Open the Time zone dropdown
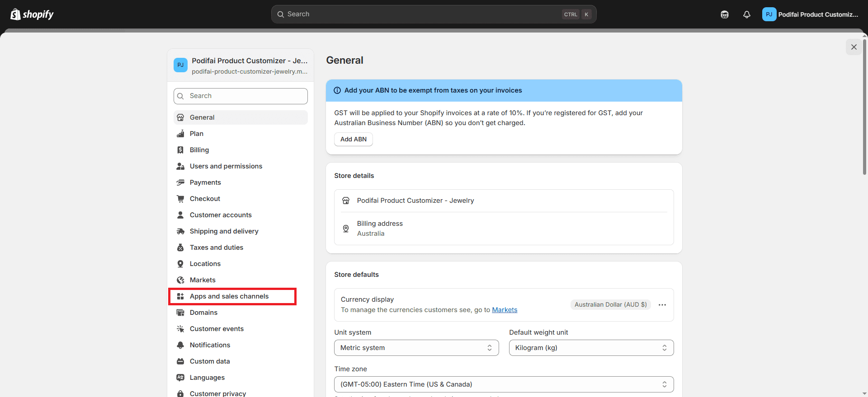 tap(504, 384)
